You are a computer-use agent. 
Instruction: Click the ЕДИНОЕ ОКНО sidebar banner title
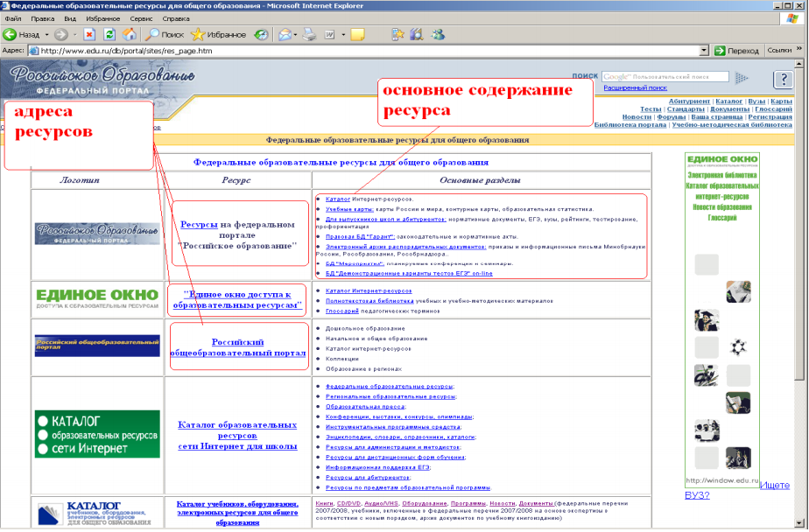point(722,159)
